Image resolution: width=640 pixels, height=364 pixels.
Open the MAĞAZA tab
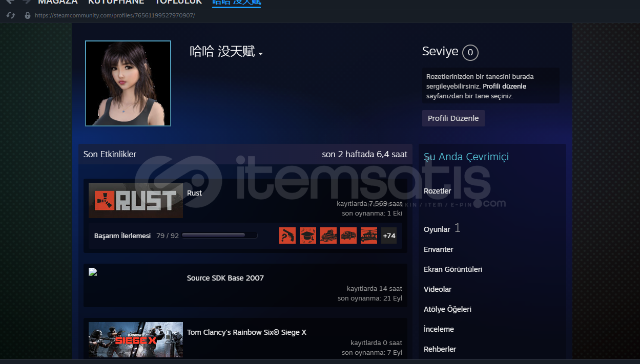point(58,2)
